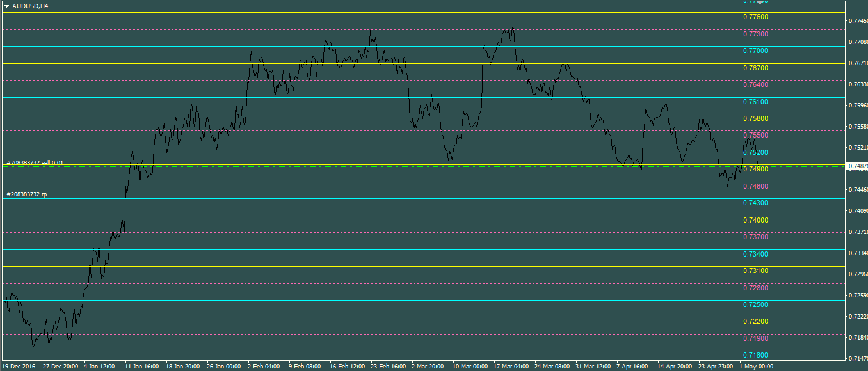Click the AUDUSD,H4 chart title text
Screen dimensions: 868x371
[x=30, y=6]
